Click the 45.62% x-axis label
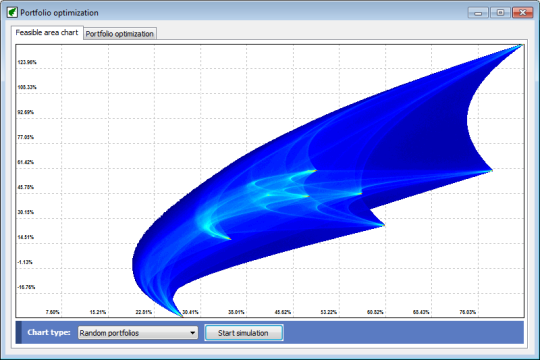 coord(282,312)
